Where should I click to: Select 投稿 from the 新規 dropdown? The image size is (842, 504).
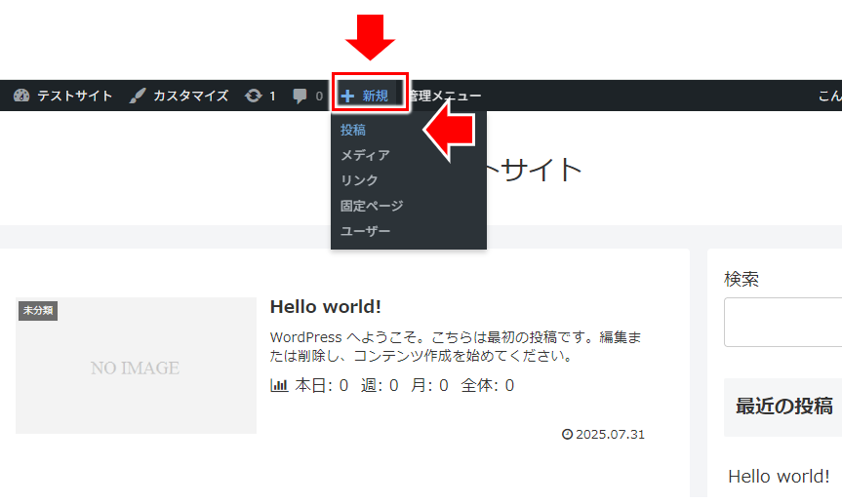[x=353, y=130]
